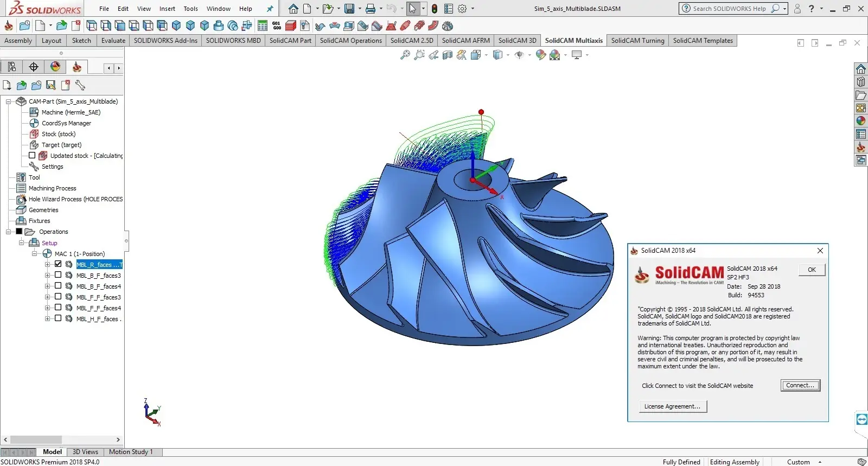Expand the MBL_H_F_faces operation node
The width and height of the screenshot is (868, 466).
(47, 318)
